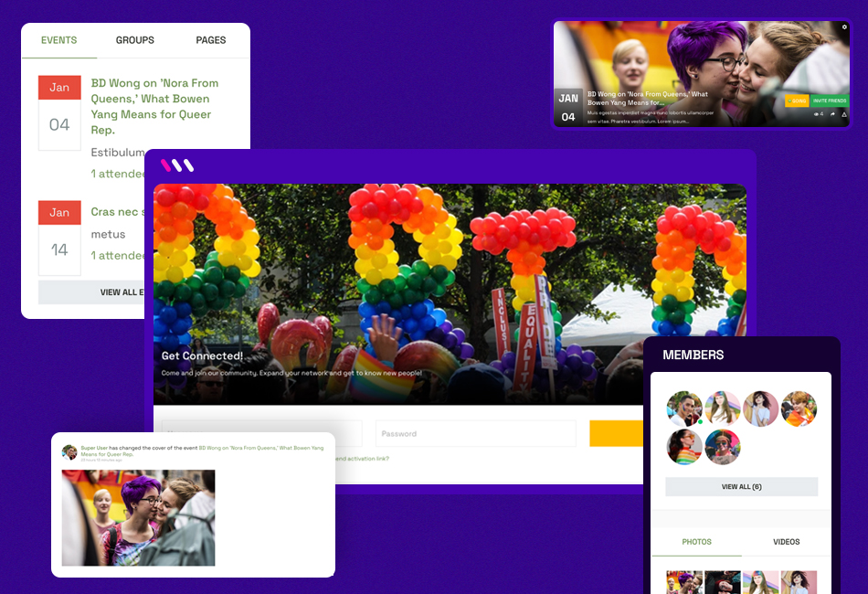Open the third photo thumbnail under the Photos tab
The image size is (868, 594).
760,582
